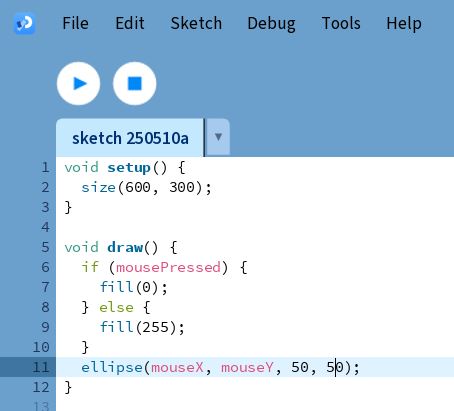
Task: Click the empty line 4 in editor
Action: [x=255, y=227]
